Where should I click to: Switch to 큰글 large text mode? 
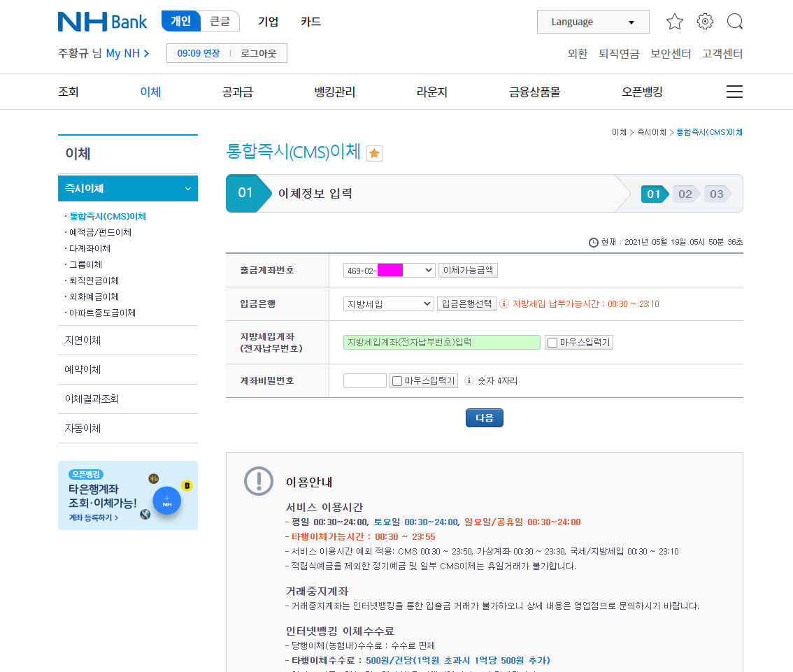point(220,22)
